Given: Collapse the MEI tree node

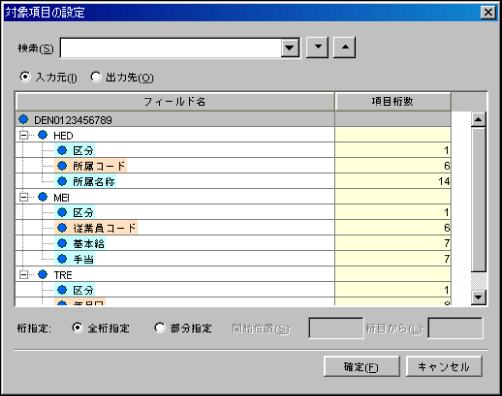Looking at the screenshot, I should pos(24,197).
